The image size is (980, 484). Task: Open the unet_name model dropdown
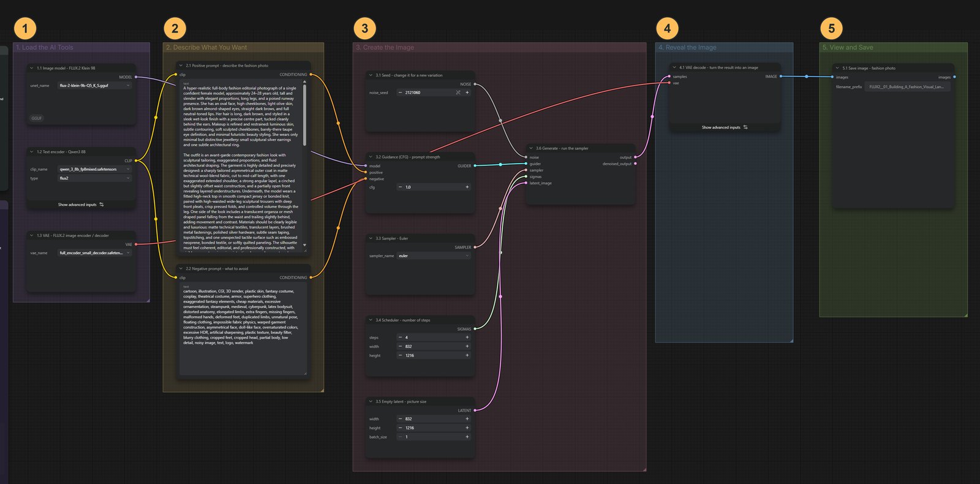pos(94,86)
